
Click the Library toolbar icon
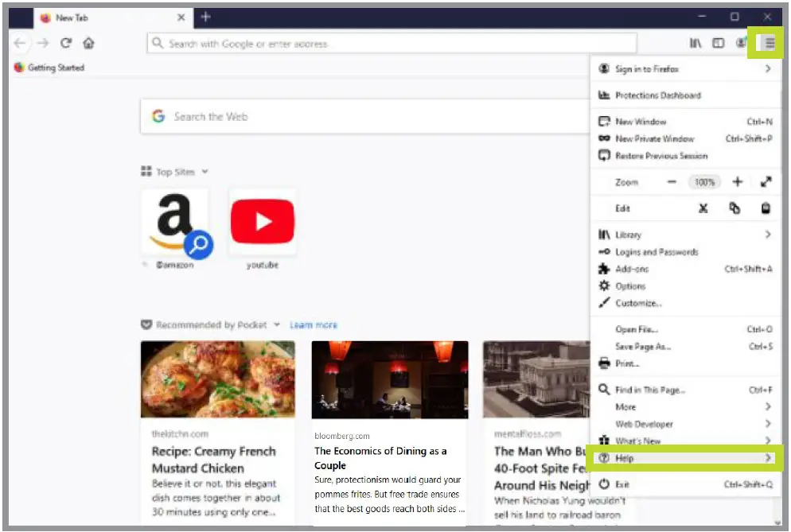click(696, 44)
